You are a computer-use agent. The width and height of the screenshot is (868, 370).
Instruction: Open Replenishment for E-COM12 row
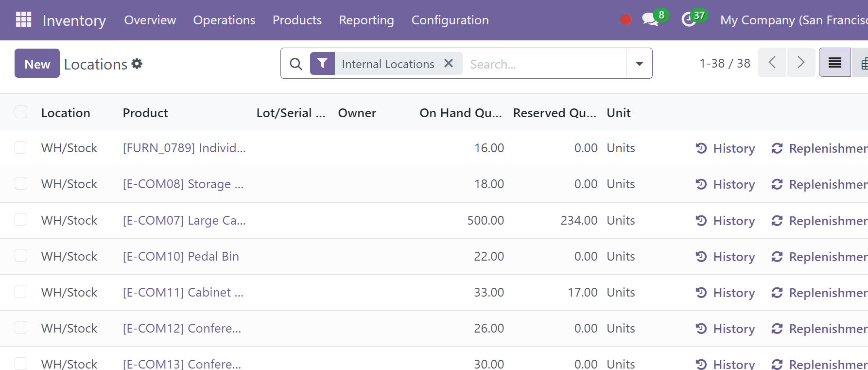[x=819, y=329]
